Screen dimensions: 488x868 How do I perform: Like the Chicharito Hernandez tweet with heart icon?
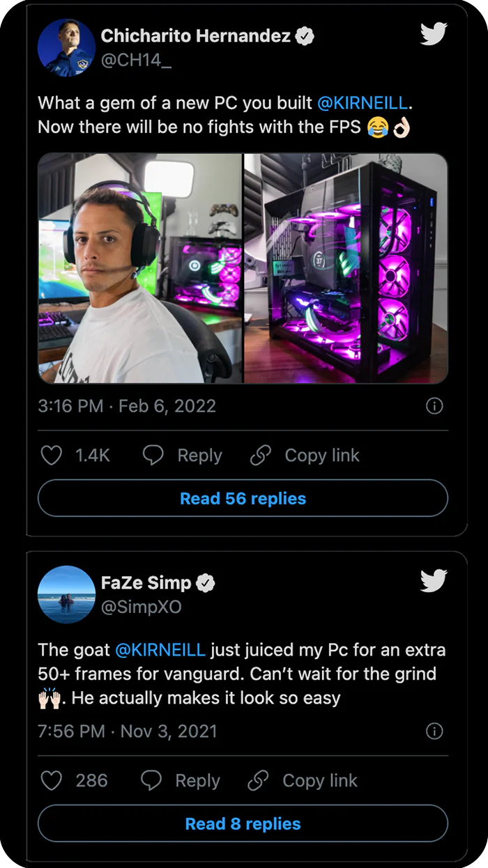(x=52, y=456)
